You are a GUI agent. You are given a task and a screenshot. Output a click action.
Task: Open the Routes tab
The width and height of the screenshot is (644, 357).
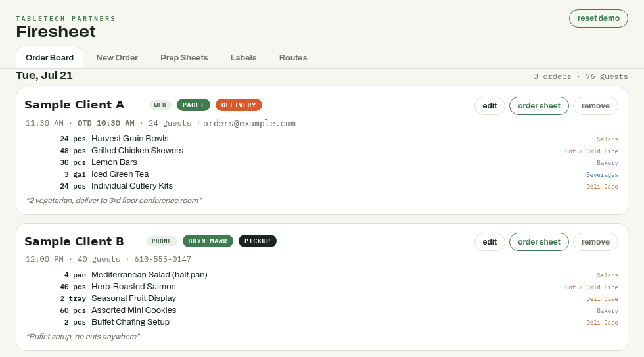[293, 57]
